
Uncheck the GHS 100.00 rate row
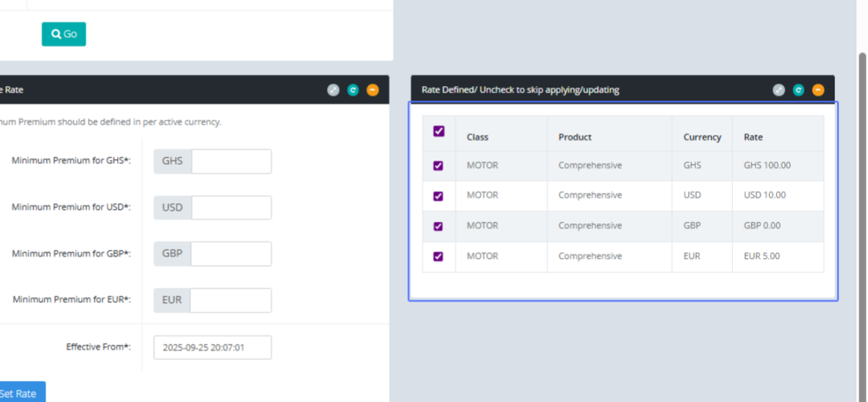point(438,166)
